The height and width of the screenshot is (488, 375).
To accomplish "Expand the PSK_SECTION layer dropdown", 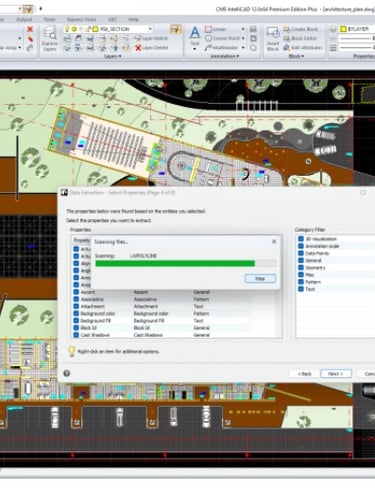I will 150,29.
